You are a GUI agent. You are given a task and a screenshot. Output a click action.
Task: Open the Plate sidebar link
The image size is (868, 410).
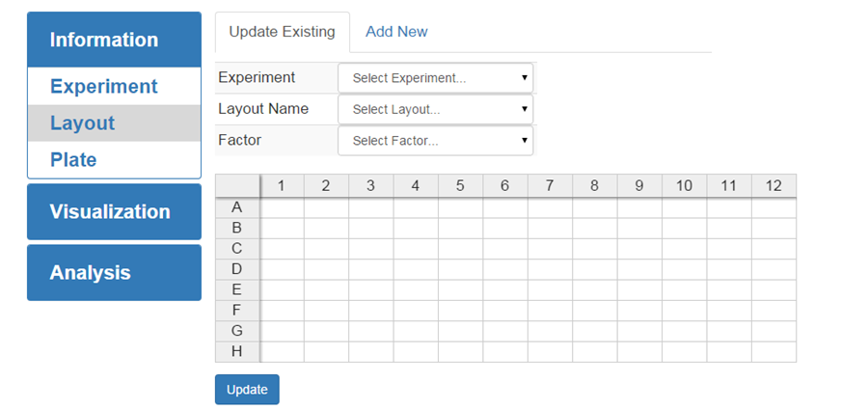point(73,159)
